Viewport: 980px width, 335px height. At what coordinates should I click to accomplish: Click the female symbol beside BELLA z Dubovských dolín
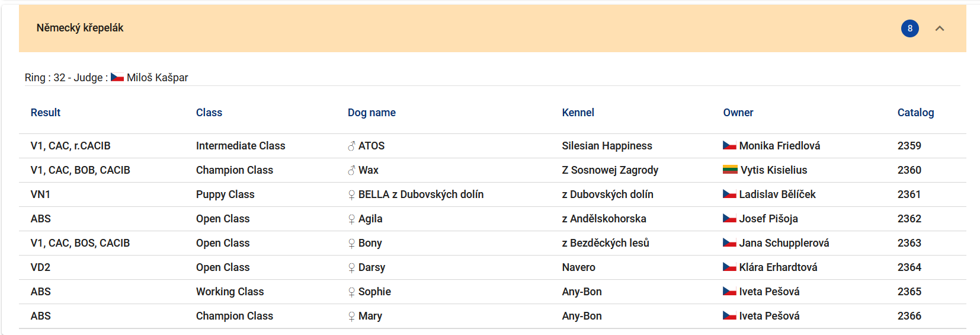coord(351,194)
